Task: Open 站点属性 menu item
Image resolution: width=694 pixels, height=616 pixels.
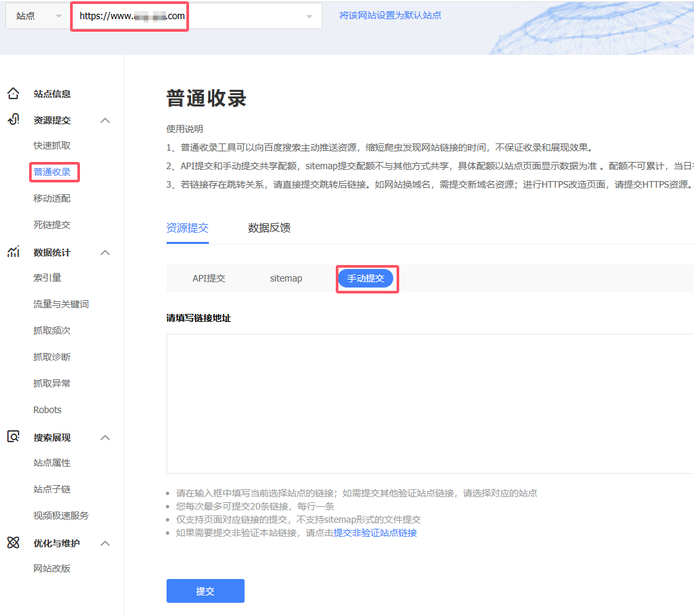Action: click(52, 463)
